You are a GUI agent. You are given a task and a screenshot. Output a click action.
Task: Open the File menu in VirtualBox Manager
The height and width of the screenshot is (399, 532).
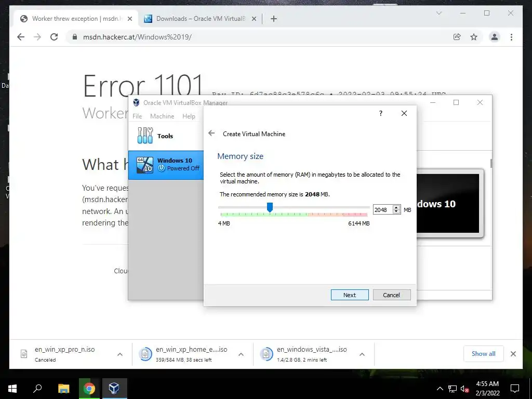137,116
